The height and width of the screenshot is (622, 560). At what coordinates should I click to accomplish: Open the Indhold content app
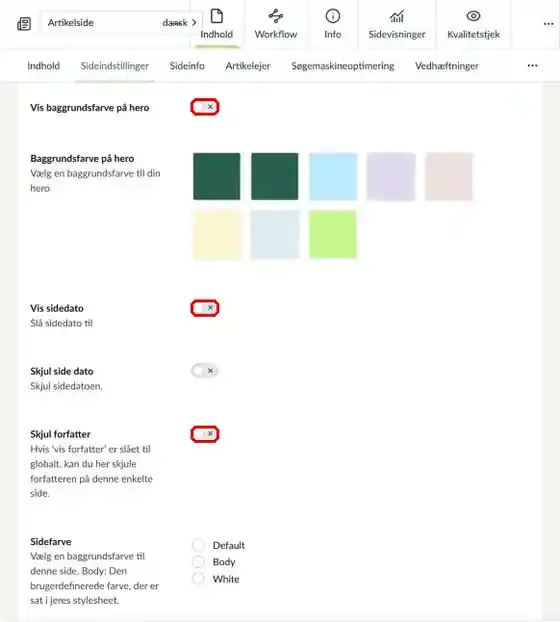coord(217,24)
